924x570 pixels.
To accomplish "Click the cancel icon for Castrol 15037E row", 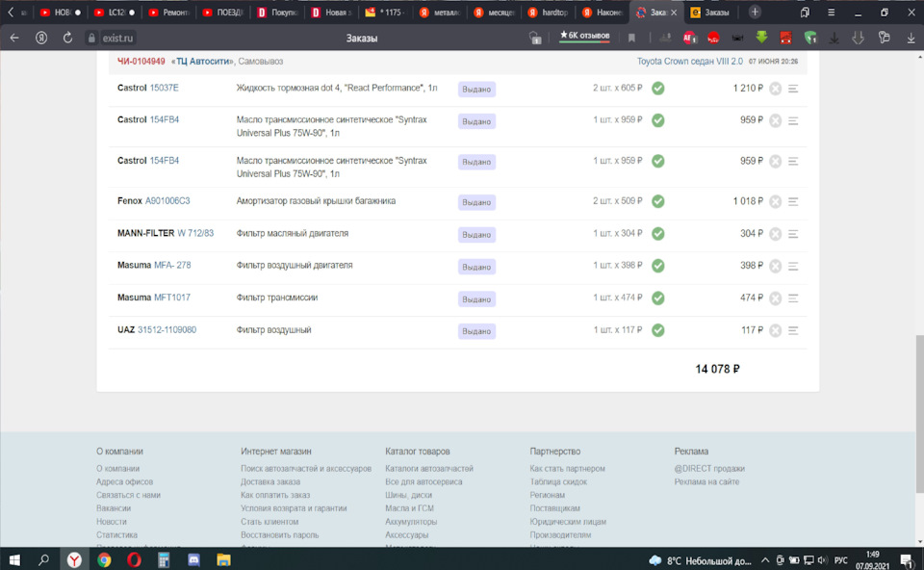I will [776, 89].
